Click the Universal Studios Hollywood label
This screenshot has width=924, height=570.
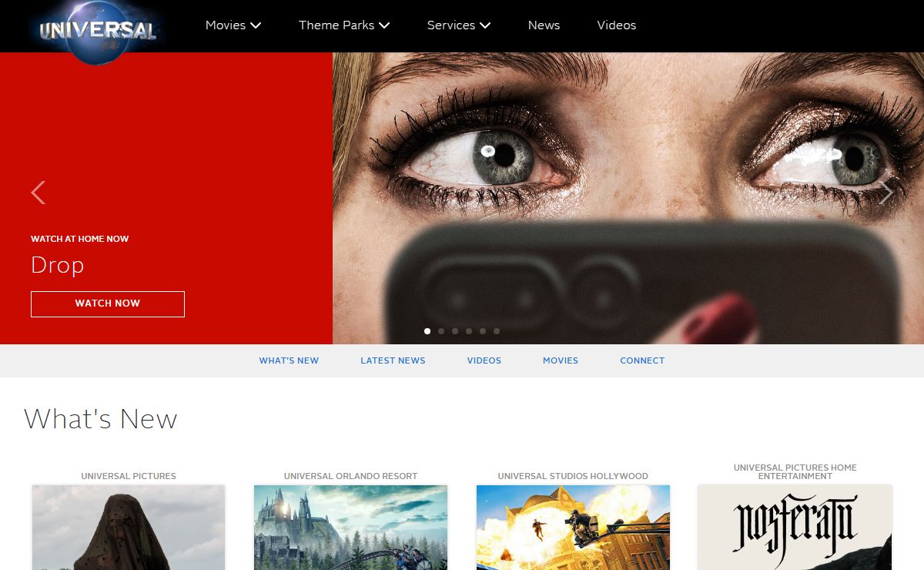point(573,476)
